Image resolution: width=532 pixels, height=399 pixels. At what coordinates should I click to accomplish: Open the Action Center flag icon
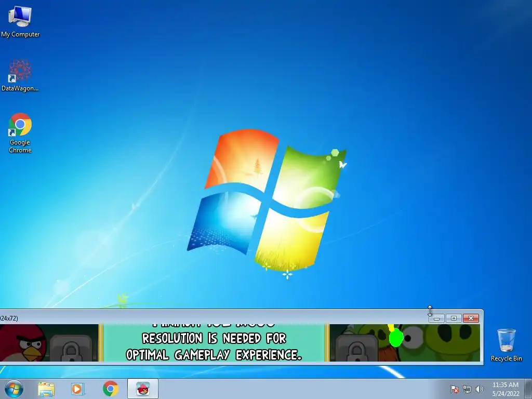pos(455,389)
